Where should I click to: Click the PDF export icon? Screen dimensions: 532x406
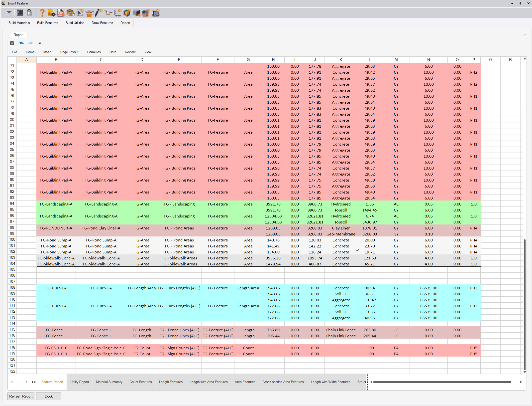61,13
